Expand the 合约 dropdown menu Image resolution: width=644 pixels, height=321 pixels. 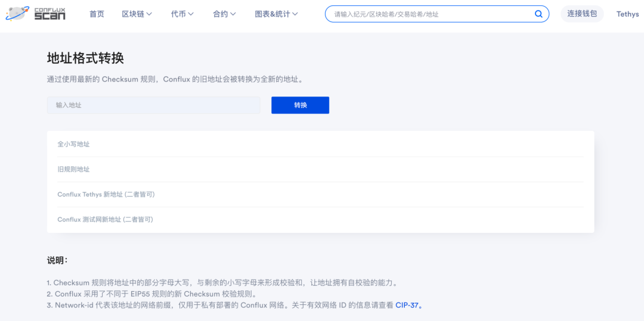[x=224, y=14]
